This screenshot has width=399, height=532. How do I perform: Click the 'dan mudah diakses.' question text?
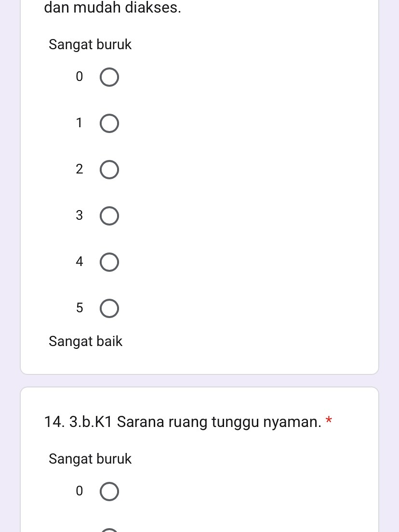(x=113, y=8)
